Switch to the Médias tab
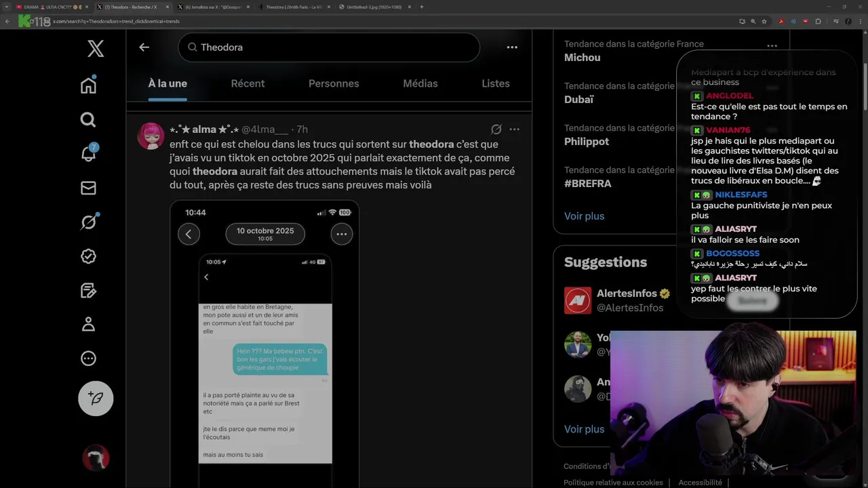868x488 pixels. pos(420,83)
